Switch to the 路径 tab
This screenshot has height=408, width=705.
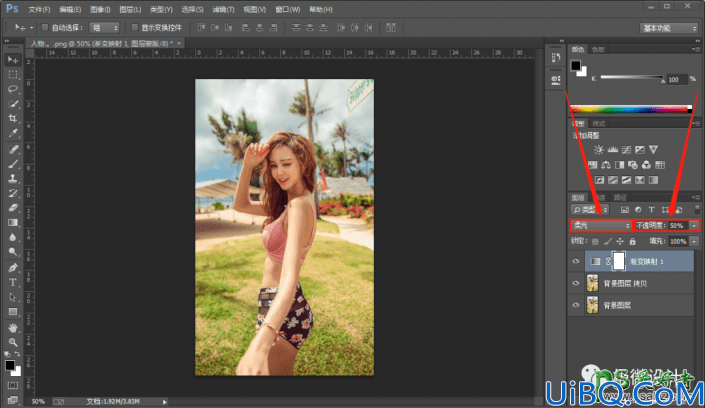620,197
